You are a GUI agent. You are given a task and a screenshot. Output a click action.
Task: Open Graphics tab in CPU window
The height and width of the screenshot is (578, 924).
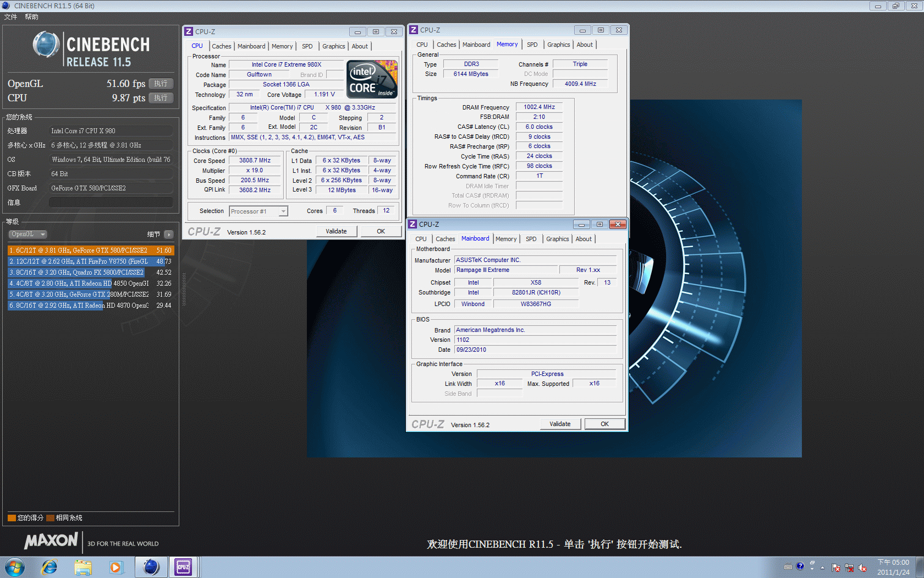pos(334,46)
